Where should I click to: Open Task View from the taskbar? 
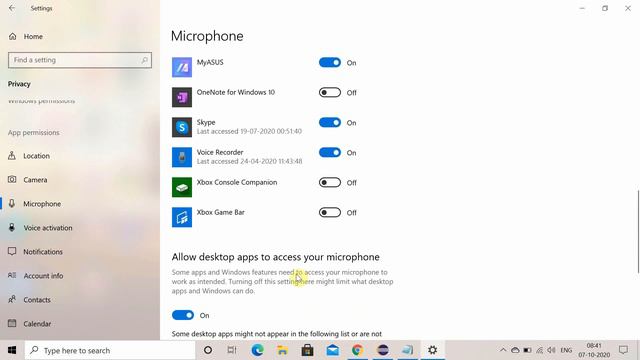click(232, 350)
